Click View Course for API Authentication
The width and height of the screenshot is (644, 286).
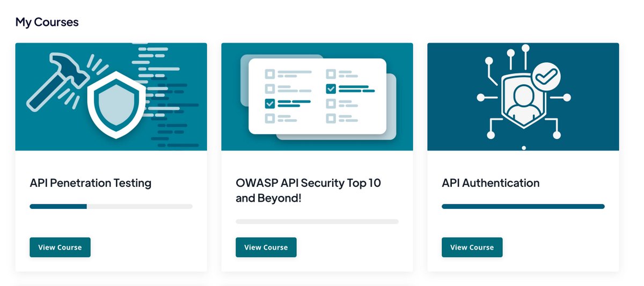[x=472, y=247]
